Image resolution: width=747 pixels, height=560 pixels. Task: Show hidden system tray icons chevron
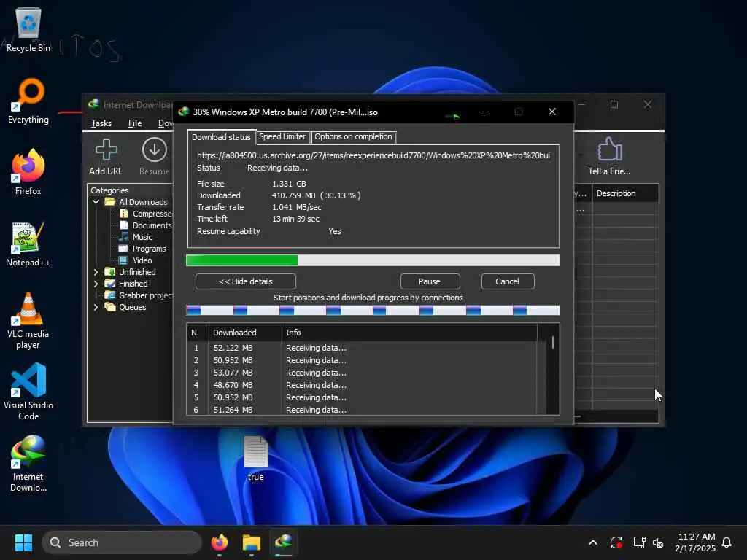[x=593, y=542]
